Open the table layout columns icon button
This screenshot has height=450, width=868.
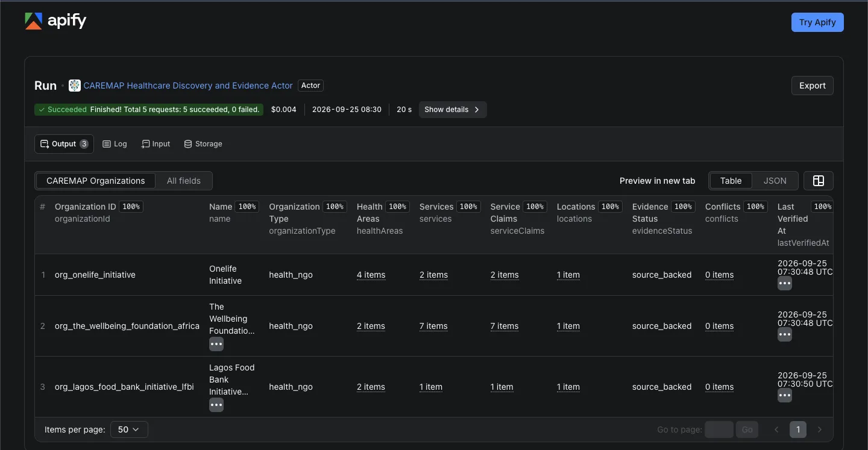pyautogui.click(x=819, y=181)
